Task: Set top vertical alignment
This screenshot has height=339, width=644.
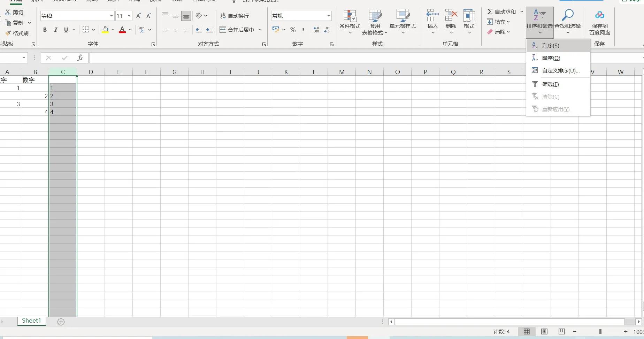Action: point(165,16)
